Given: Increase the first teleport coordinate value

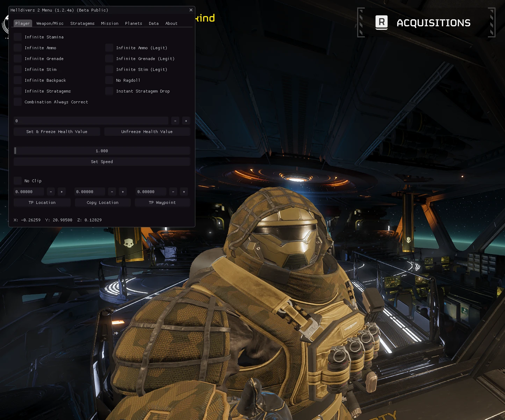Looking at the screenshot, I should click(62, 192).
